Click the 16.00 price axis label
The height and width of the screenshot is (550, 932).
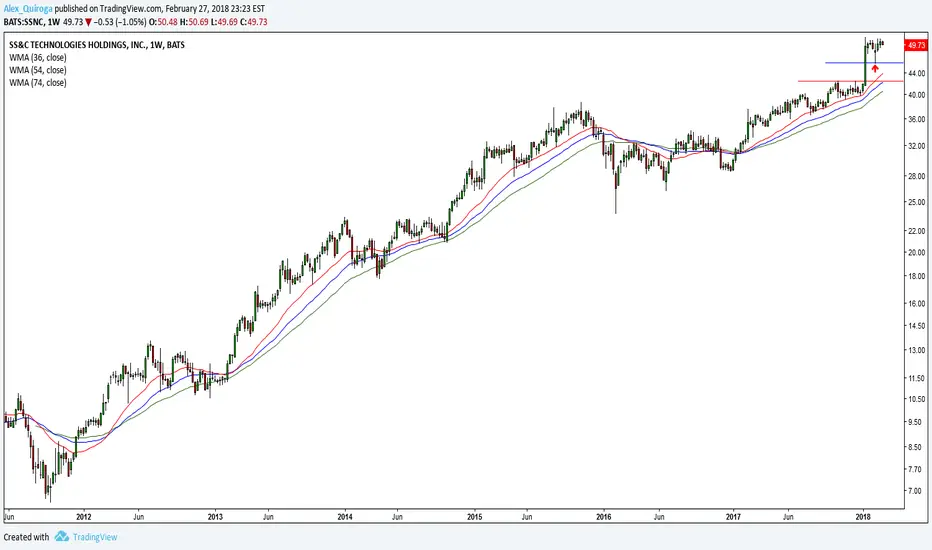click(x=917, y=303)
